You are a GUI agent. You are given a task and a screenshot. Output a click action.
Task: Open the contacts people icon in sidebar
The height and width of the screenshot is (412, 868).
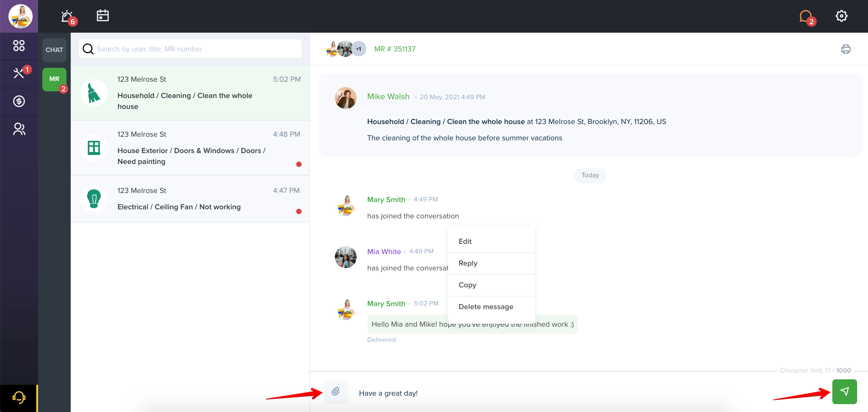[x=19, y=129]
